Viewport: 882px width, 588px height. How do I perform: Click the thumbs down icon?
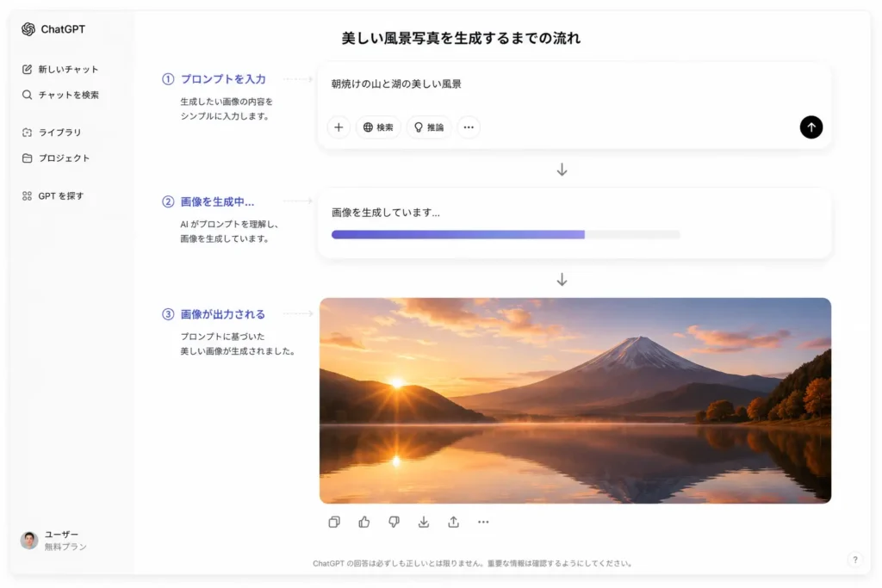tap(394, 523)
